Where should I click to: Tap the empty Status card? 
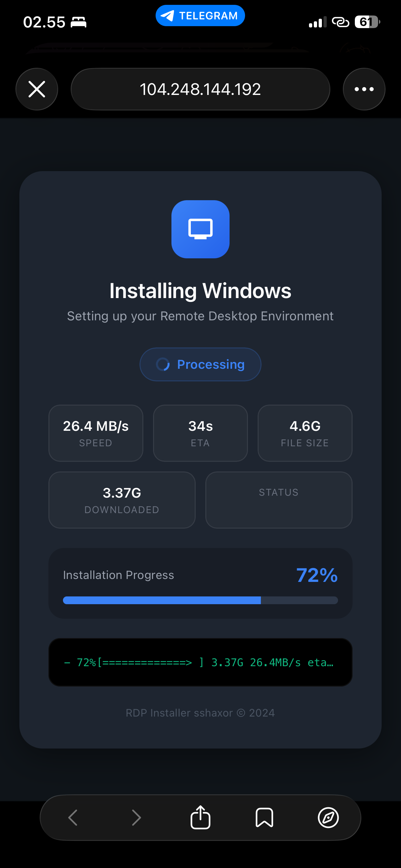tap(279, 500)
